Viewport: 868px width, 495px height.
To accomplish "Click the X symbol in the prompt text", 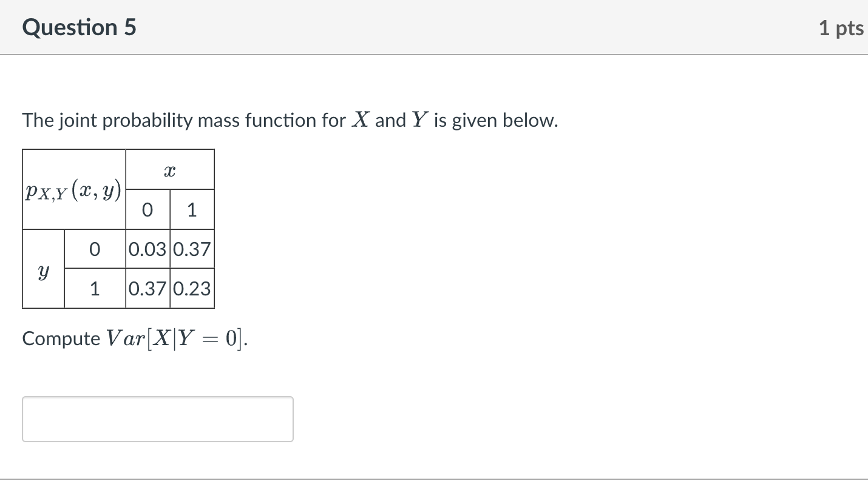I will pos(358,120).
